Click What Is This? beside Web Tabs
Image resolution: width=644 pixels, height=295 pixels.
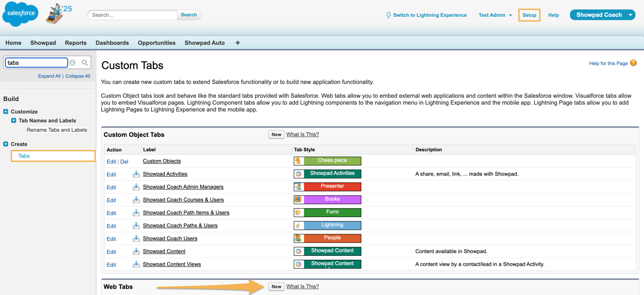click(302, 287)
